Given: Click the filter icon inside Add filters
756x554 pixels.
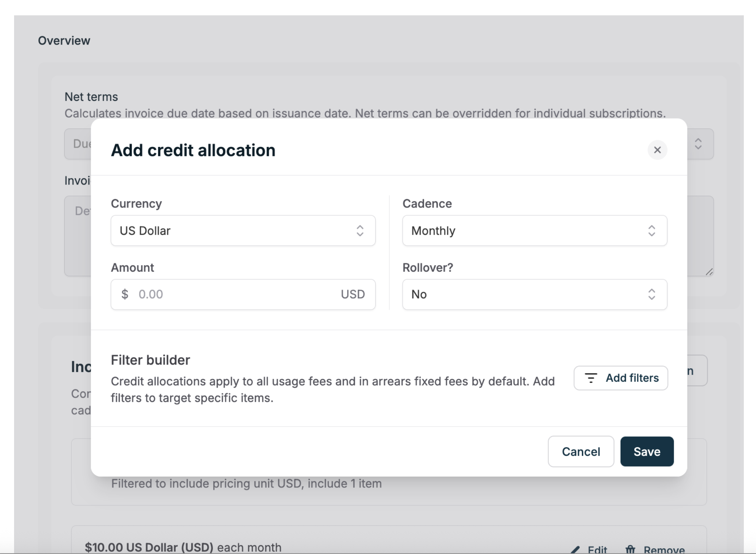Looking at the screenshot, I should pos(591,378).
